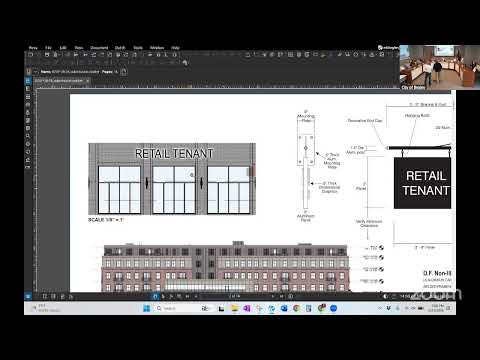Open the Batch menu
Viewport: 480px width, 360px height.
(x=120, y=48)
